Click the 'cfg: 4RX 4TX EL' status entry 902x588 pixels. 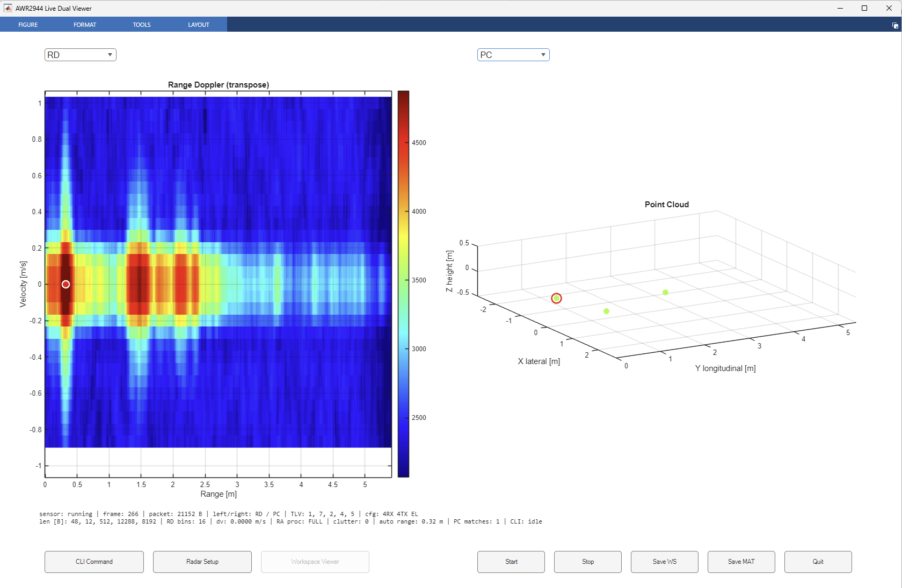coord(391,514)
